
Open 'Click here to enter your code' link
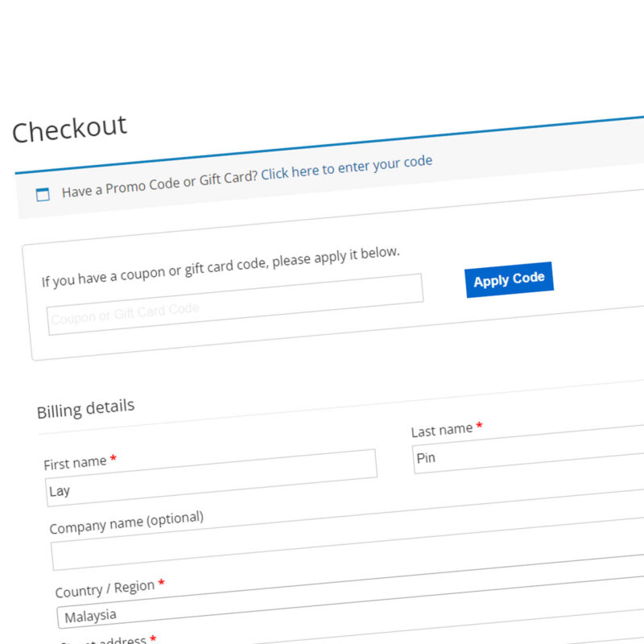tap(347, 167)
